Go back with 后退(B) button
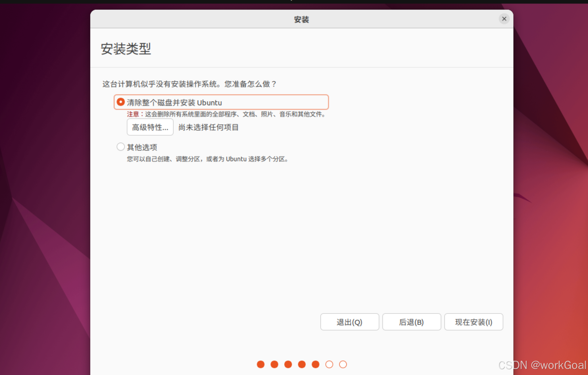The height and width of the screenshot is (375, 588). pos(412,322)
